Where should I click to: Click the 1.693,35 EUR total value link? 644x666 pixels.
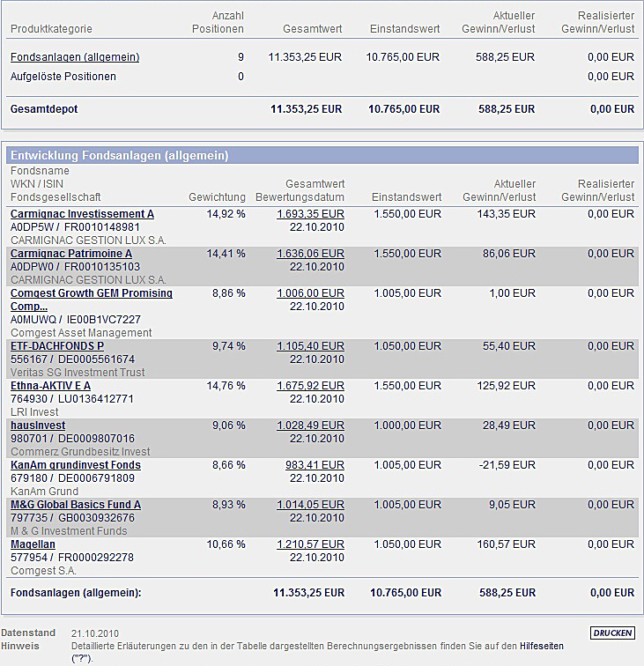[x=310, y=214]
